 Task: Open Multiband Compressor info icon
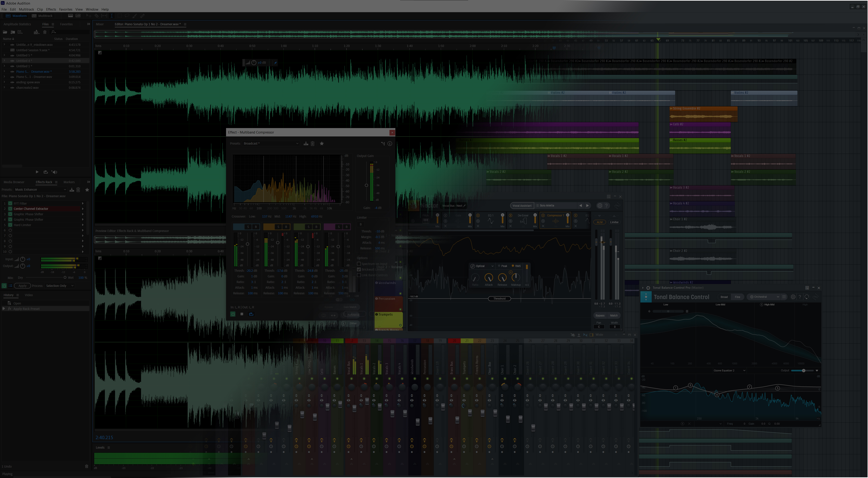(x=390, y=143)
